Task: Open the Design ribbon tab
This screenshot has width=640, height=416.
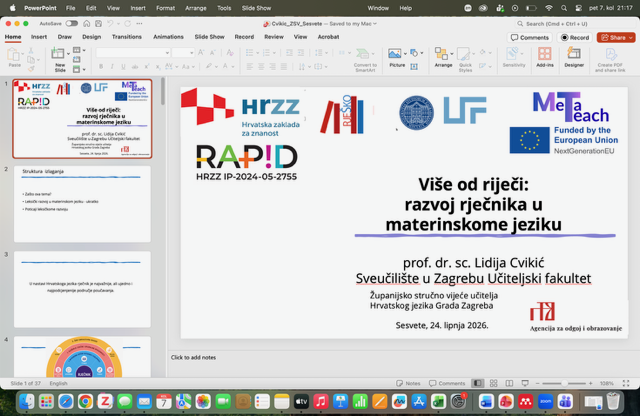Action: (91, 37)
